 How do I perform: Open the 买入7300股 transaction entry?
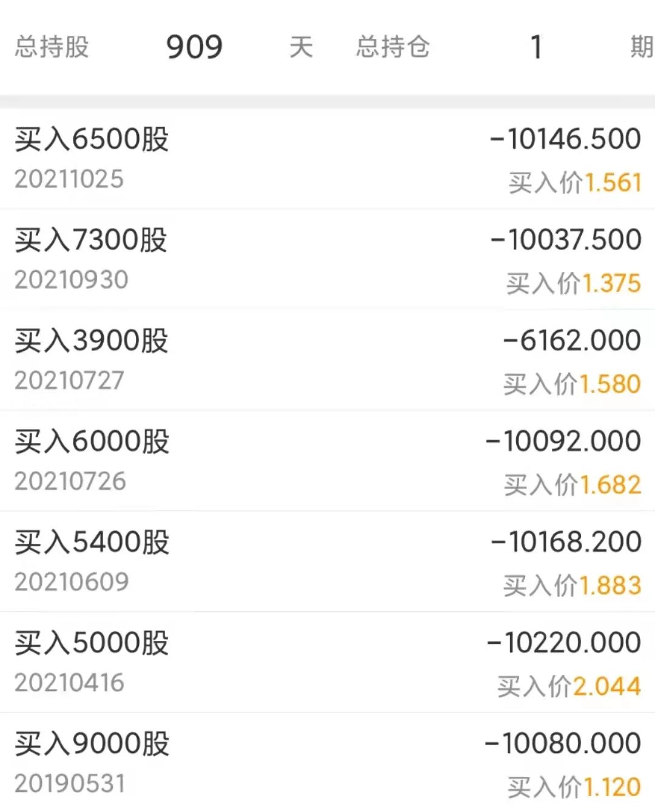coord(327,260)
